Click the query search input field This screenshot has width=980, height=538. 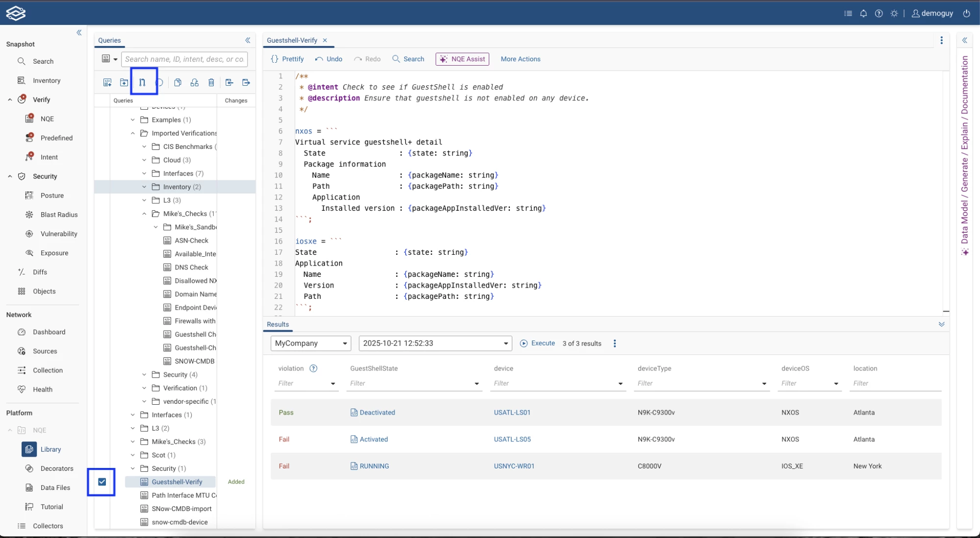184,59
